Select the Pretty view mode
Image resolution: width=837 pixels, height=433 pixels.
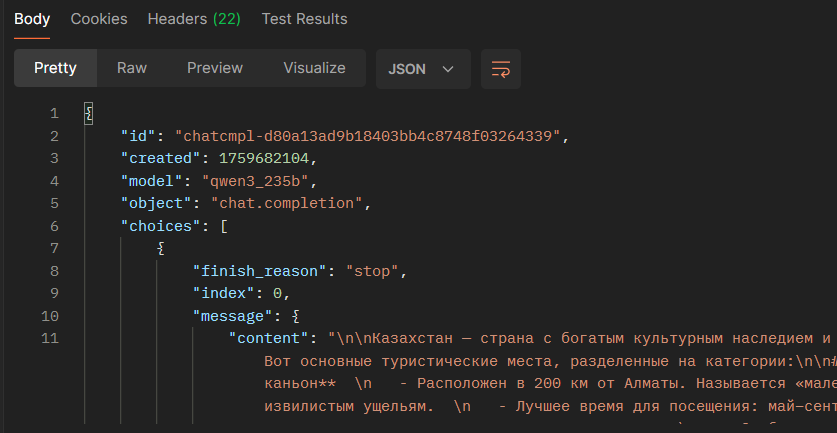pos(55,68)
